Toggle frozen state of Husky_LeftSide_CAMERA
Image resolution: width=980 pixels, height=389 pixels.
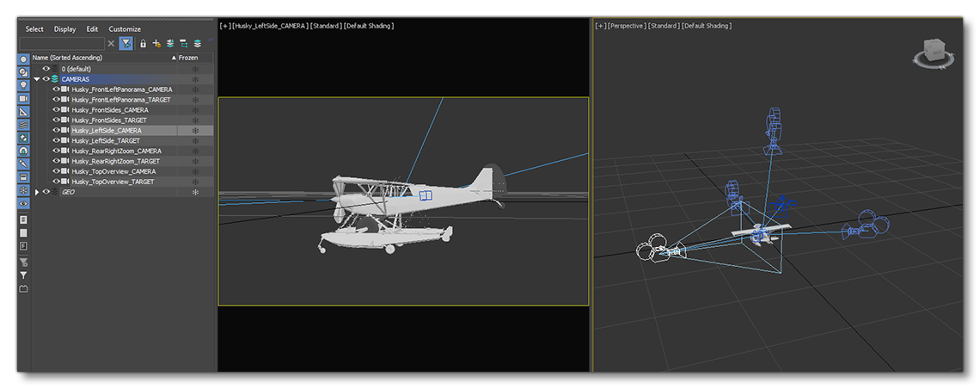pyautogui.click(x=195, y=131)
